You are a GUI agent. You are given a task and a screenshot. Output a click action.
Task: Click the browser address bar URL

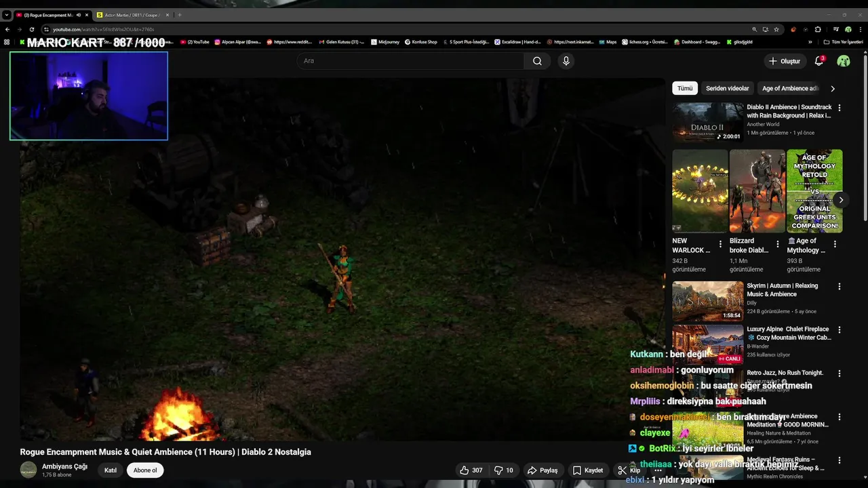(104, 29)
